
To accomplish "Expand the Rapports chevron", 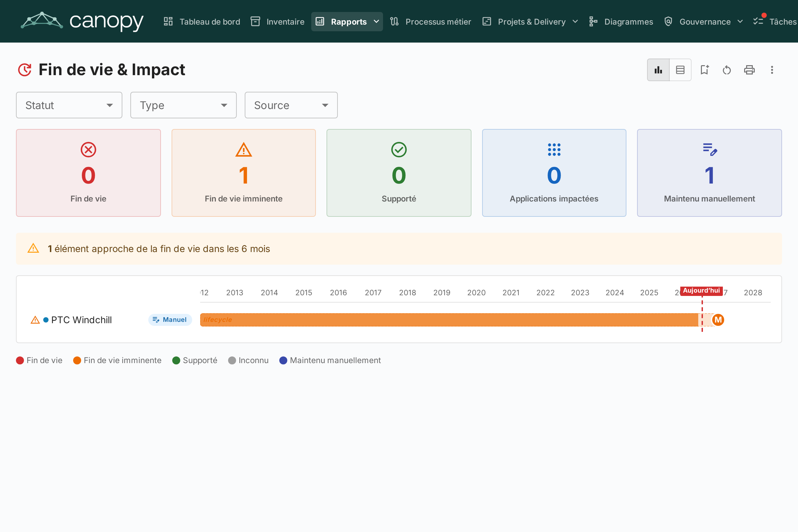I will coord(376,22).
